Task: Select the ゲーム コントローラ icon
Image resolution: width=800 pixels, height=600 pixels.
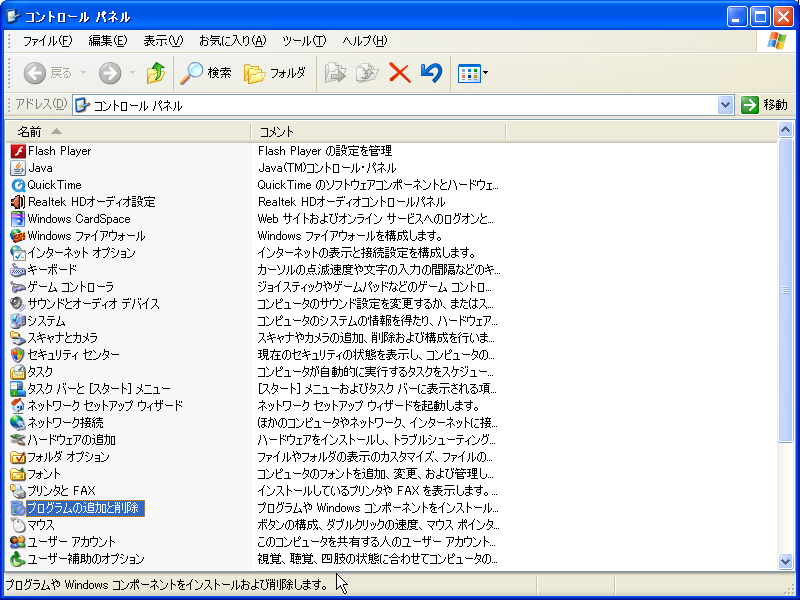Action: tap(18, 287)
